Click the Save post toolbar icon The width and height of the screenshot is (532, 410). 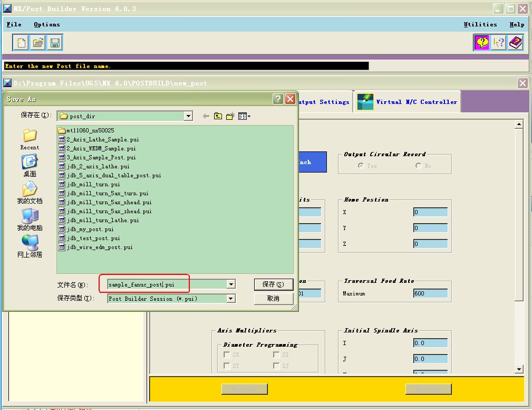[55, 43]
